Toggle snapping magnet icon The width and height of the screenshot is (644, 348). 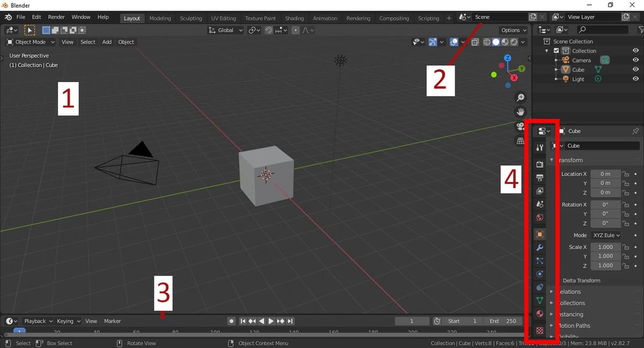tap(268, 30)
